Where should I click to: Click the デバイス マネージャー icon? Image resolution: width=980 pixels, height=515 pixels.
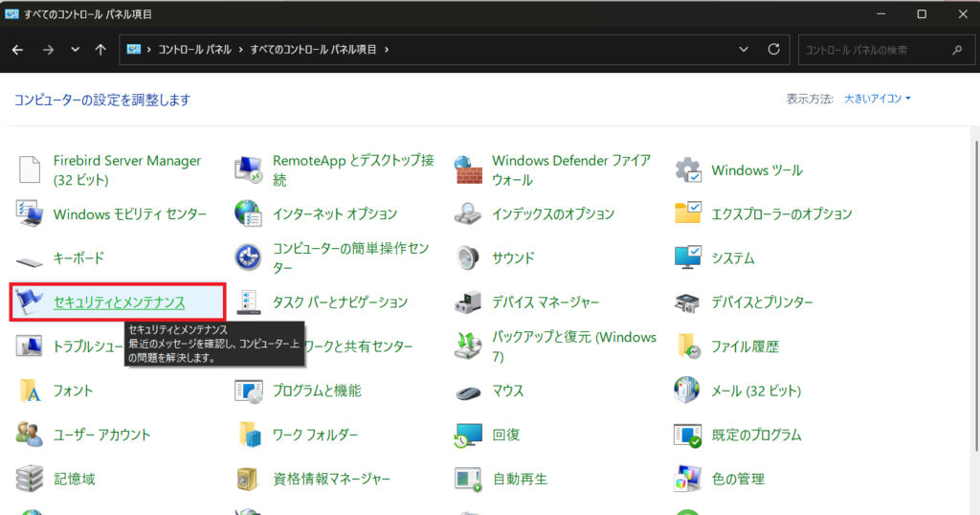tap(468, 302)
